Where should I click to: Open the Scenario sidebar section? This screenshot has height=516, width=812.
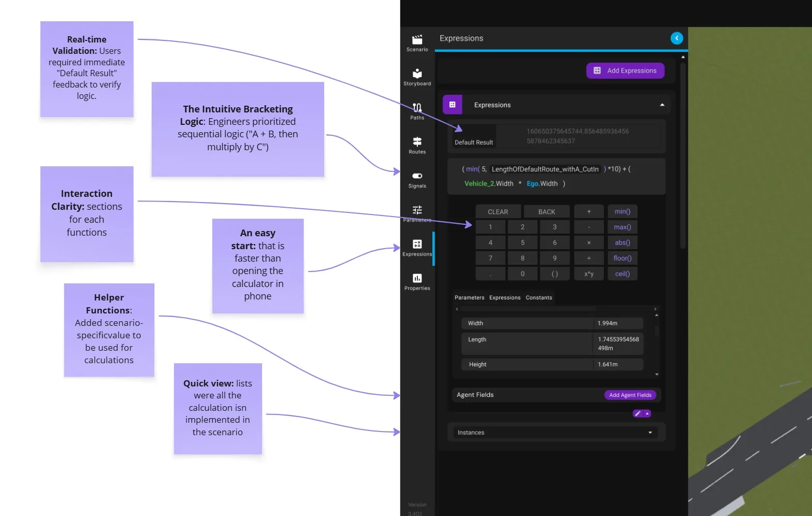click(x=417, y=44)
